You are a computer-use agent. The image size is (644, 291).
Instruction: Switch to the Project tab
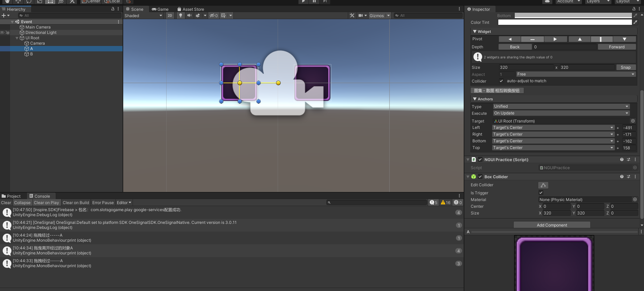11,196
